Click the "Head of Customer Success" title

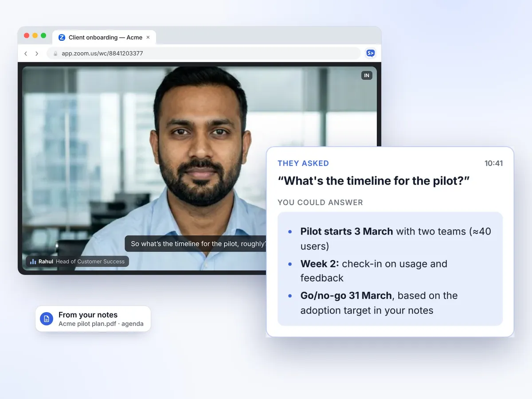[90, 262]
